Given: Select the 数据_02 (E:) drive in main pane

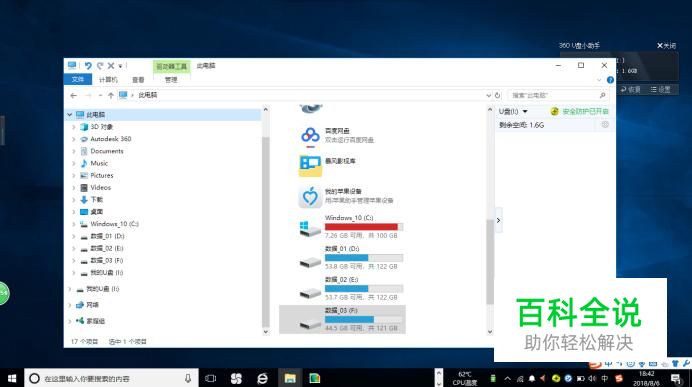Looking at the screenshot, I should [351, 289].
